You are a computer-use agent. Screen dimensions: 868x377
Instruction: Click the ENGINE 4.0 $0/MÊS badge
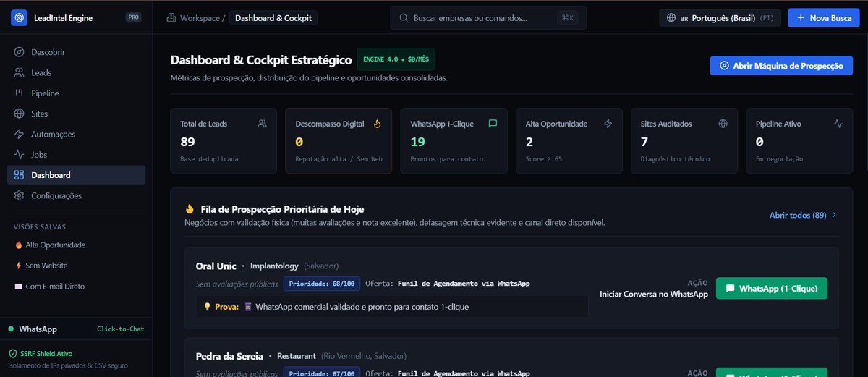click(396, 59)
